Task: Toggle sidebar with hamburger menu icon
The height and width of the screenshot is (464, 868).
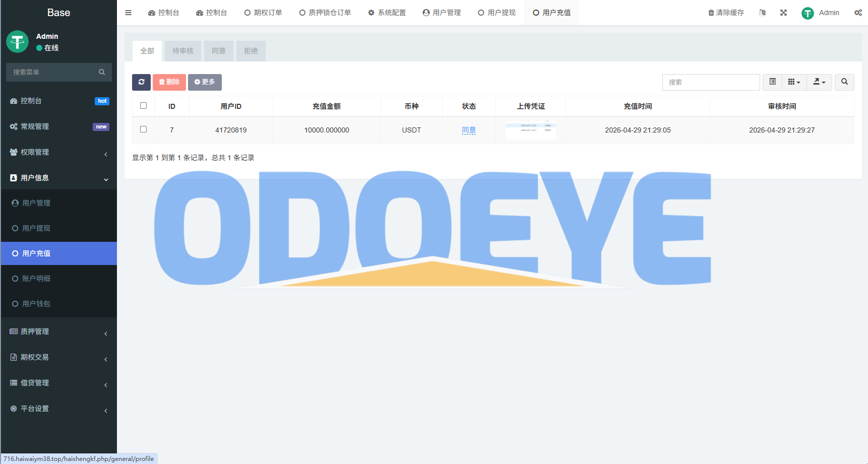Action: pos(129,13)
